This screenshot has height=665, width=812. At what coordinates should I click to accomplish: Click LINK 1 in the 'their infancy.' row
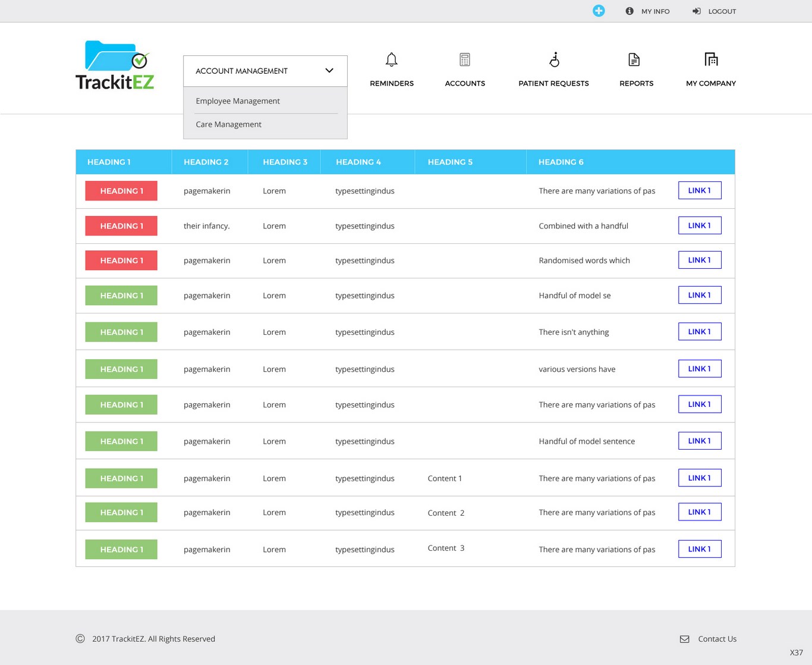[x=700, y=225]
